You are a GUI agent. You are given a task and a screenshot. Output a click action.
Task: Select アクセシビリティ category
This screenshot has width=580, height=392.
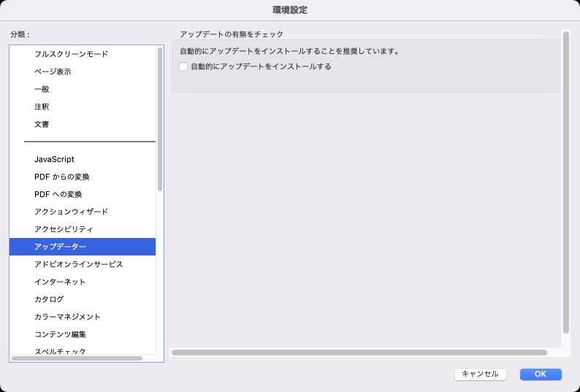click(82, 229)
